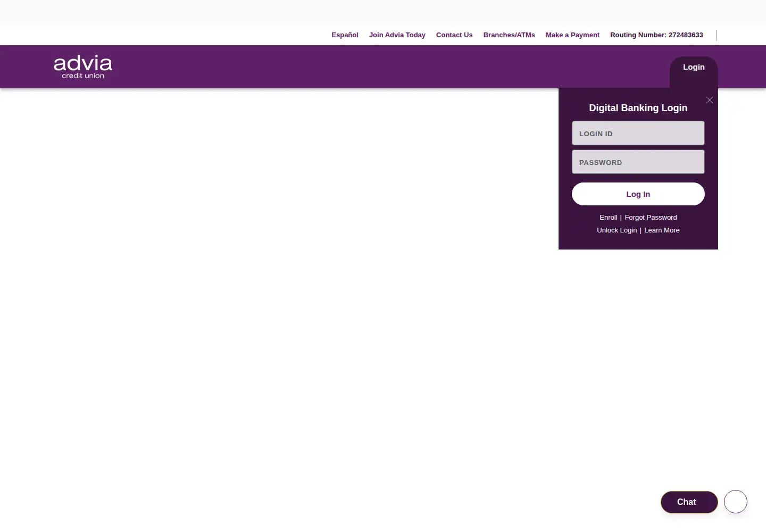Screen dimensions: 766x532
Task: Start a conversation with the Chat button
Action: (689, 502)
